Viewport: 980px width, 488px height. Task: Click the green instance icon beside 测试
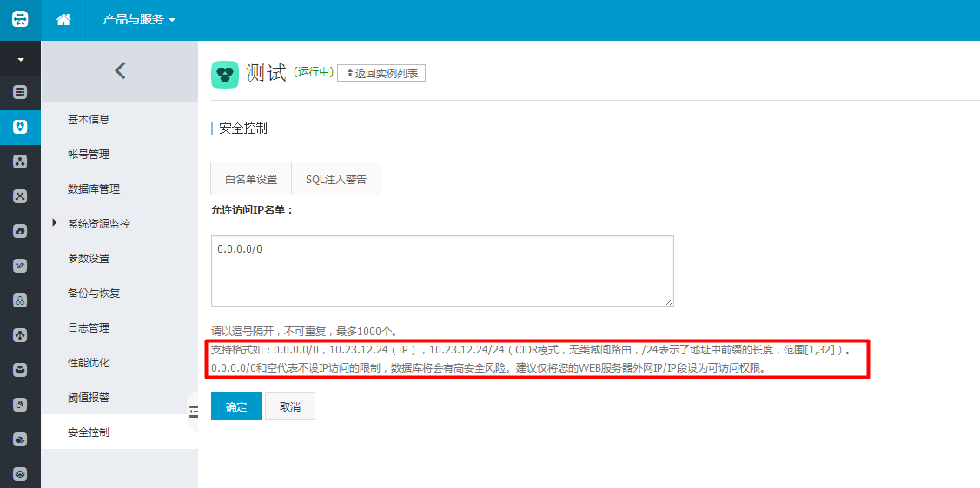click(225, 75)
